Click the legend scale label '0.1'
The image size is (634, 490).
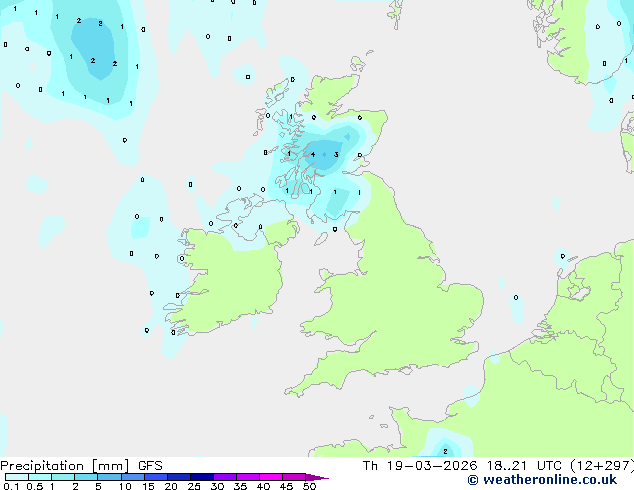coord(11,486)
